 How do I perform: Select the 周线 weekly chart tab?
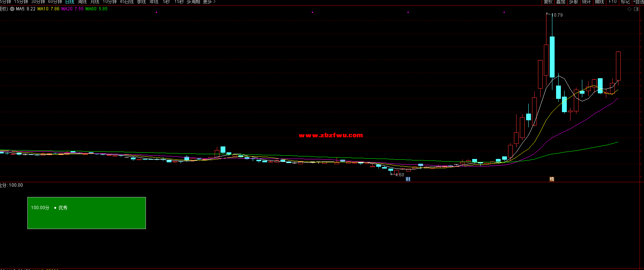point(82,2)
